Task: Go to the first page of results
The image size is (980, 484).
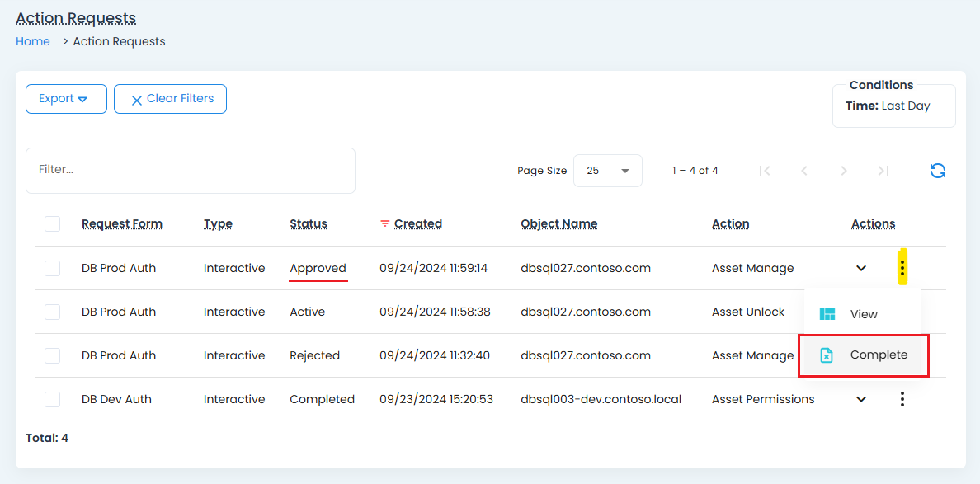Action: 765,171
